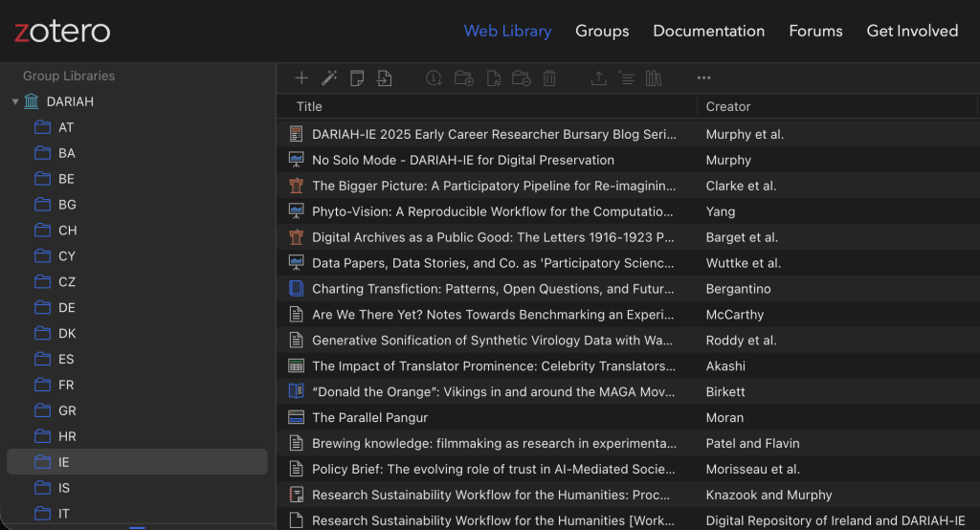Select the HR collection folder
Viewport: 980px width, 530px height.
(x=137, y=436)
